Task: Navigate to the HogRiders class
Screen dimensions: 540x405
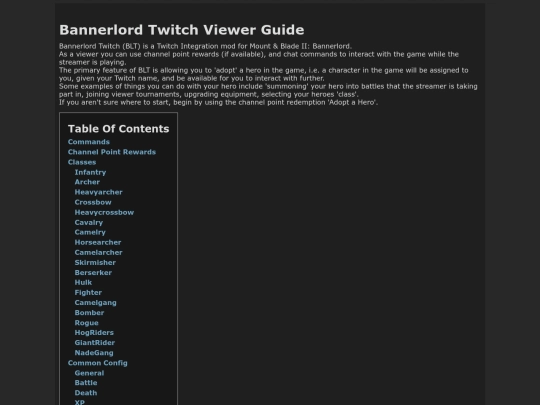Action: coord(94,333)
